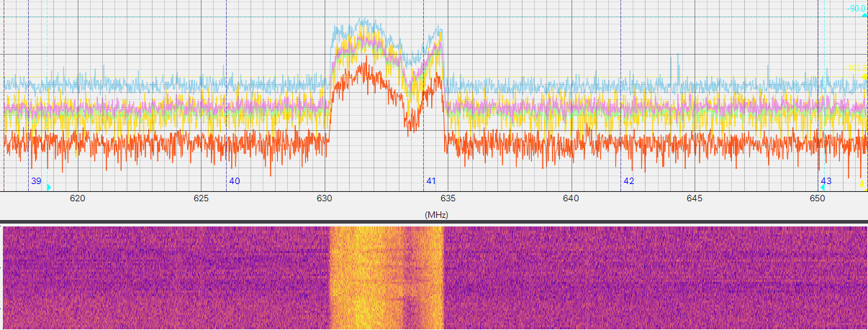Click the 630 frequency axis tick label
Viewport: 868px width, 330px height.
[x=325, y=198]
